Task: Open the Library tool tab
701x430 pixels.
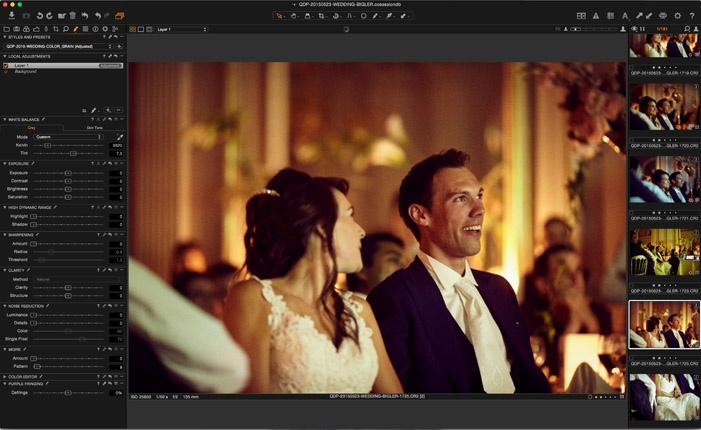Action: coord(7,29)
